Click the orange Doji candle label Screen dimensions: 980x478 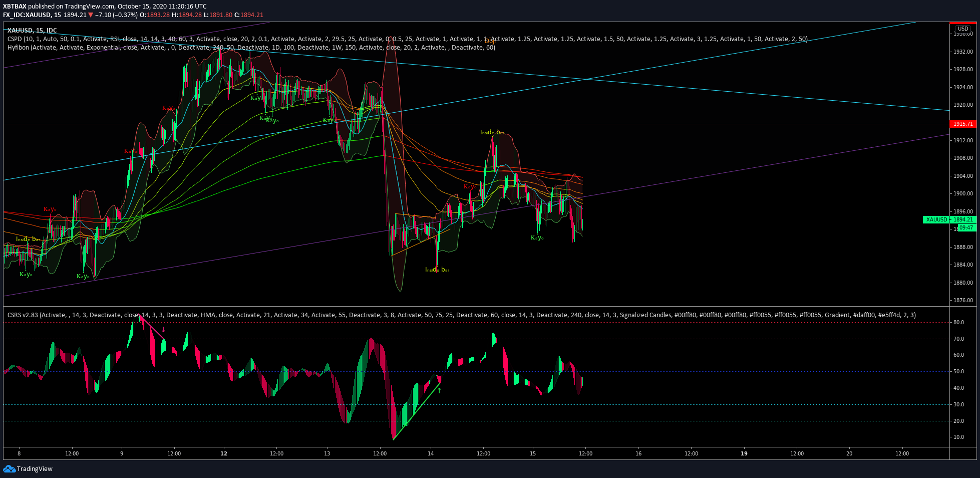pyautogui.click(x=490, y=41)
